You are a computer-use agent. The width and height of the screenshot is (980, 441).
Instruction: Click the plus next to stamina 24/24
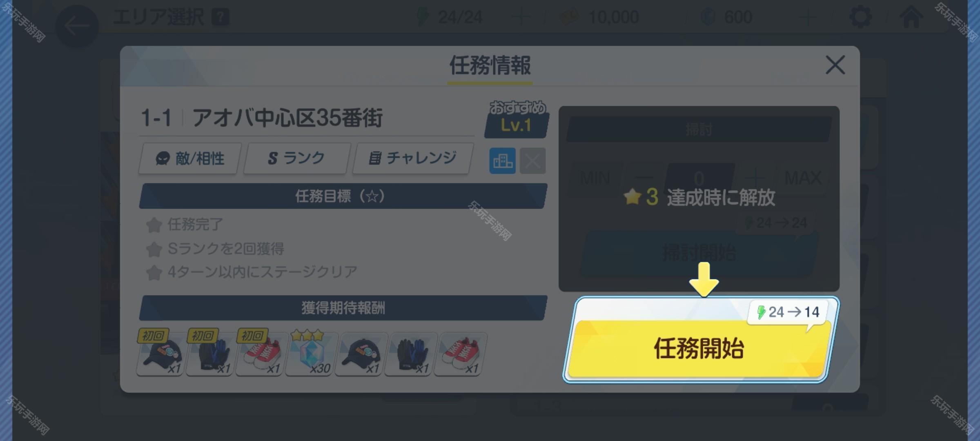point(521,17)
